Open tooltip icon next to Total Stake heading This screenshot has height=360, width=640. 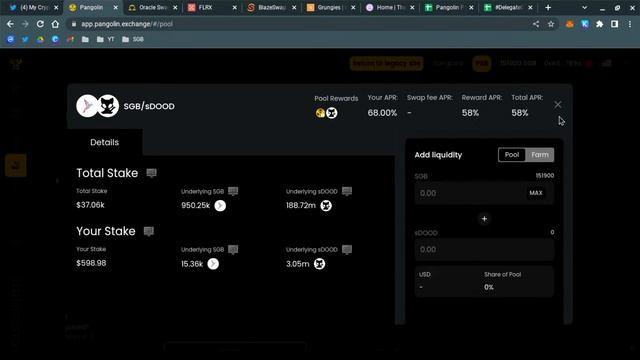tap(151, 173)
